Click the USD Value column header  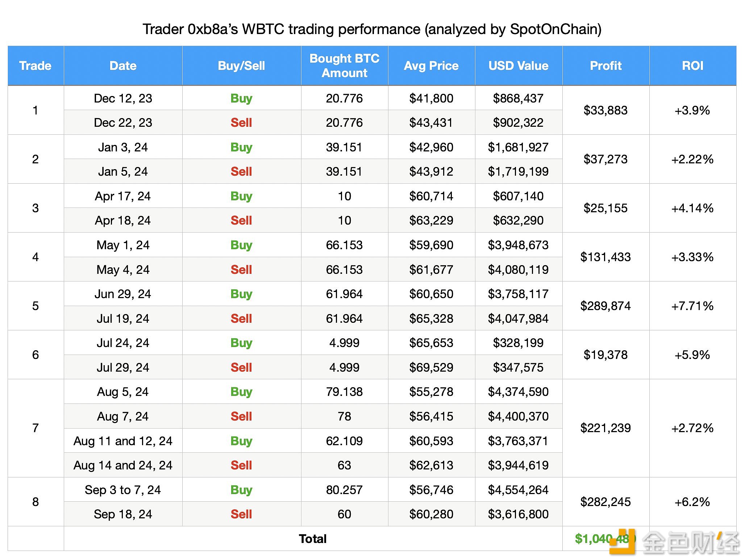(518, 66)
